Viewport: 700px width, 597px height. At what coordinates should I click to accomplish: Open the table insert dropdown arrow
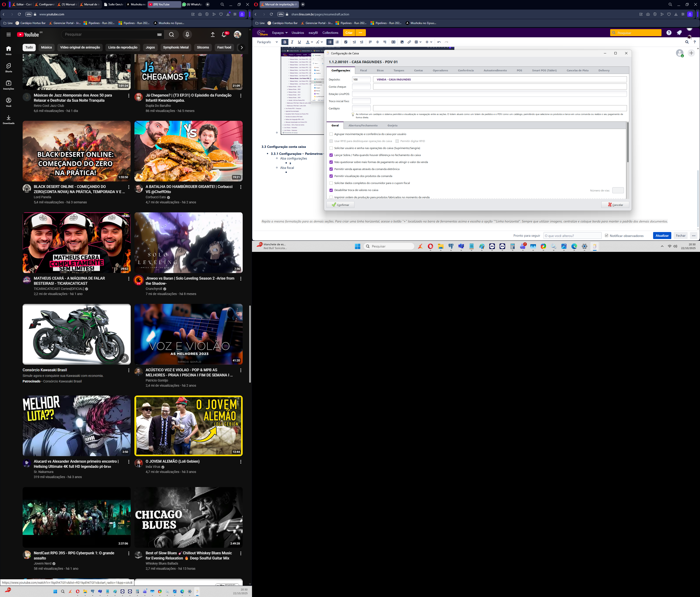click(x=420, y=42)
